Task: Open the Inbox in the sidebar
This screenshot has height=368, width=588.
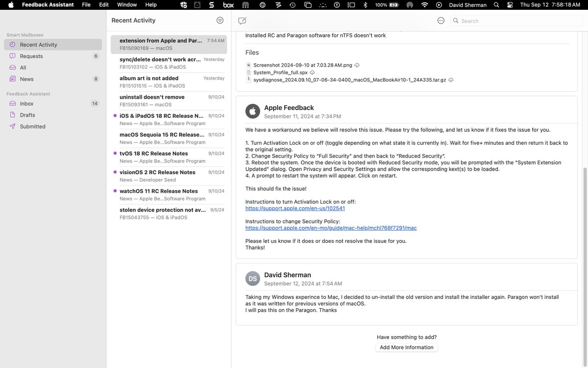Action: [x=53, y=104]
